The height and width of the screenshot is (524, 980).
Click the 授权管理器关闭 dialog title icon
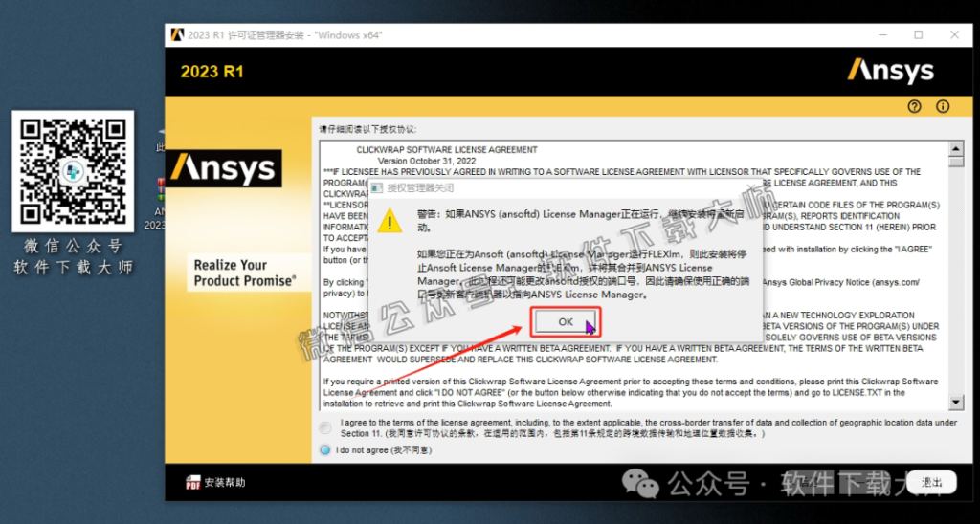coord(377,187)
